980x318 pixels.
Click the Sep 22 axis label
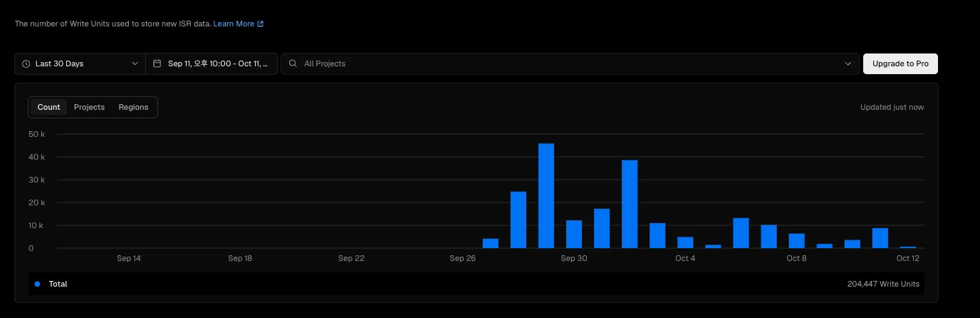click(x=351, y=258)
